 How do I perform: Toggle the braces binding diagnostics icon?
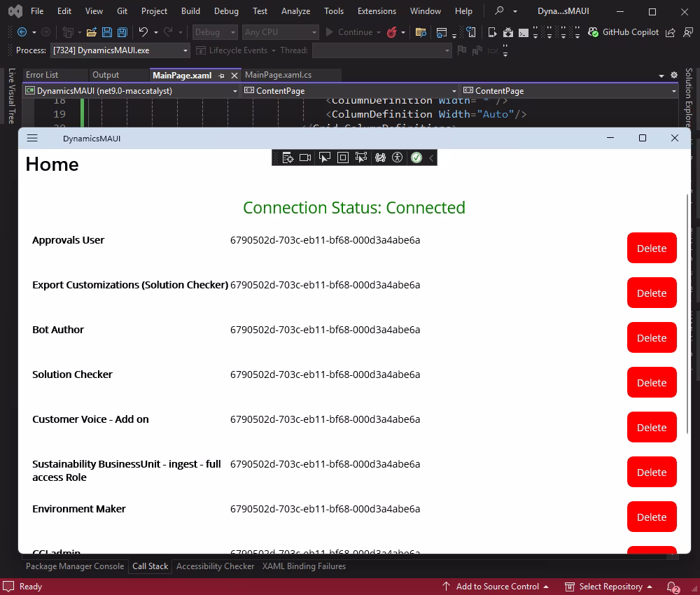[x=380, y=157]
